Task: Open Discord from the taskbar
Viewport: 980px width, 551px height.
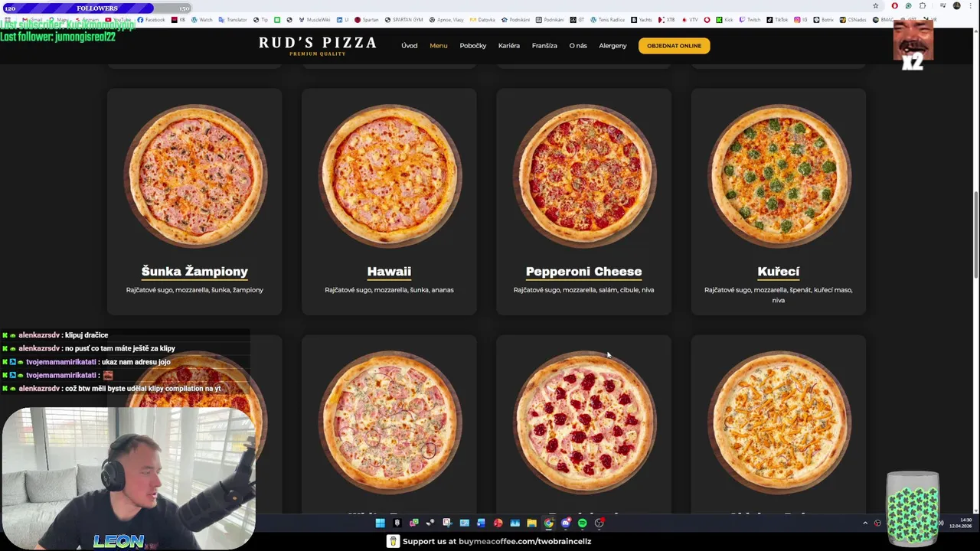Action: [x=566, y=523]
